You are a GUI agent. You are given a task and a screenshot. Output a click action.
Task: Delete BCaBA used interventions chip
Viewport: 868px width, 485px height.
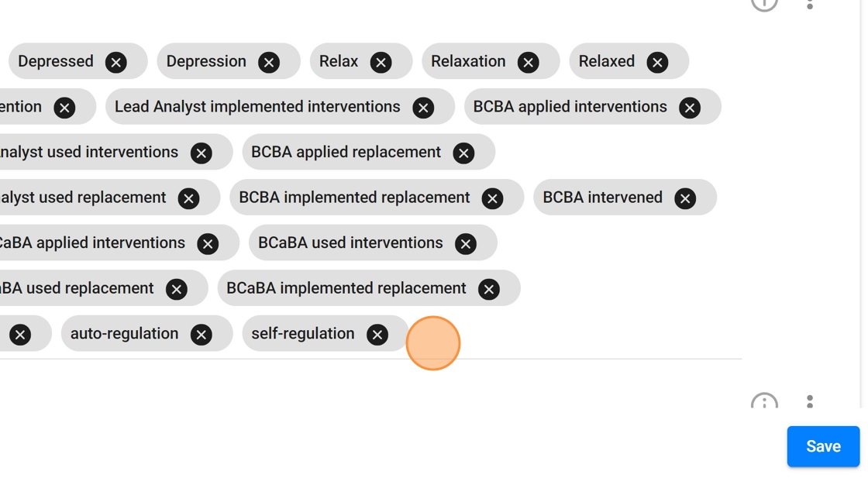point(466,244)
